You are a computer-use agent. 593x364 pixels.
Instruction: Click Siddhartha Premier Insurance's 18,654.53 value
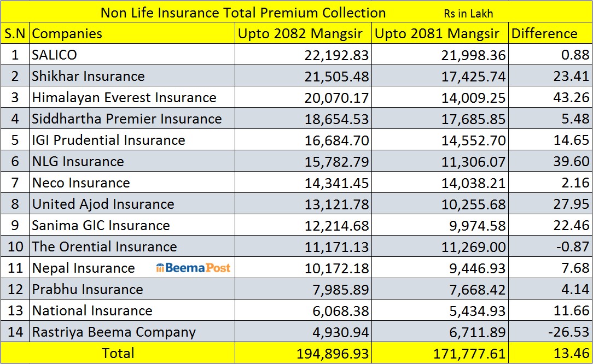336,119
